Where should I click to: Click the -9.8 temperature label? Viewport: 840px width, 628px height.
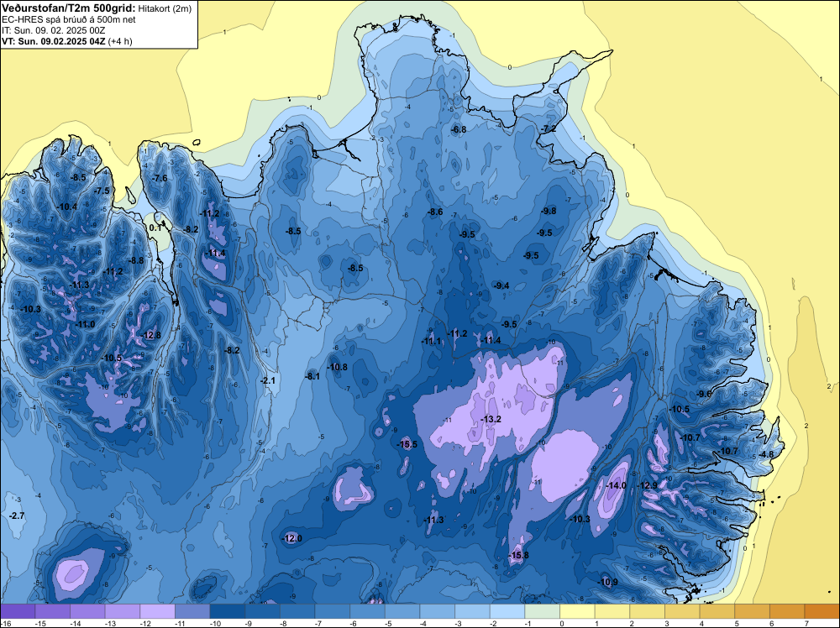pos(549,211)
